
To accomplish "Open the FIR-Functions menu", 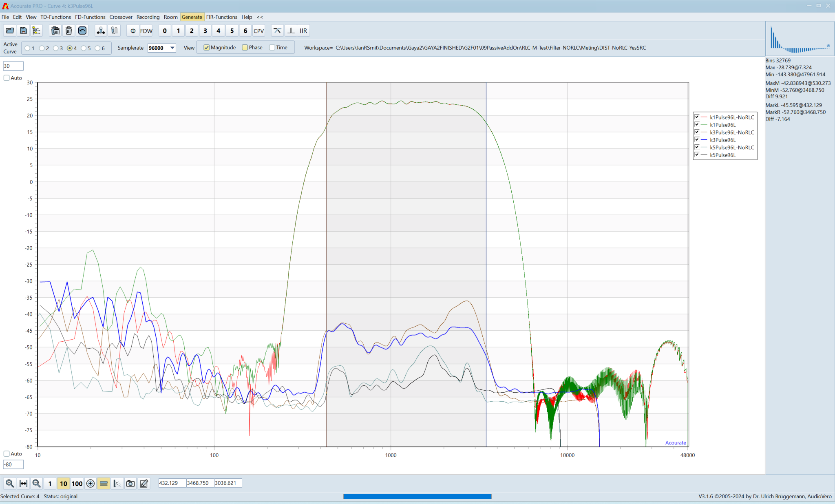I will pos(221,17).
